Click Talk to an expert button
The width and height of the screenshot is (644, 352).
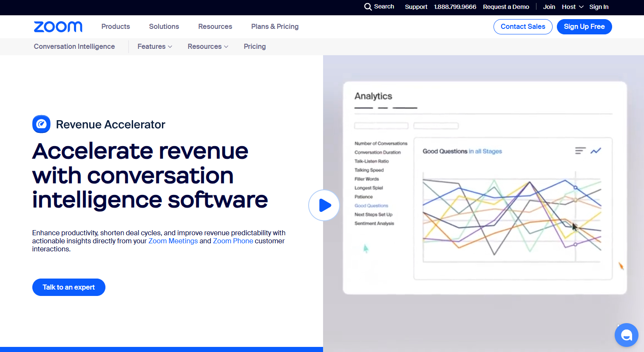69,287
